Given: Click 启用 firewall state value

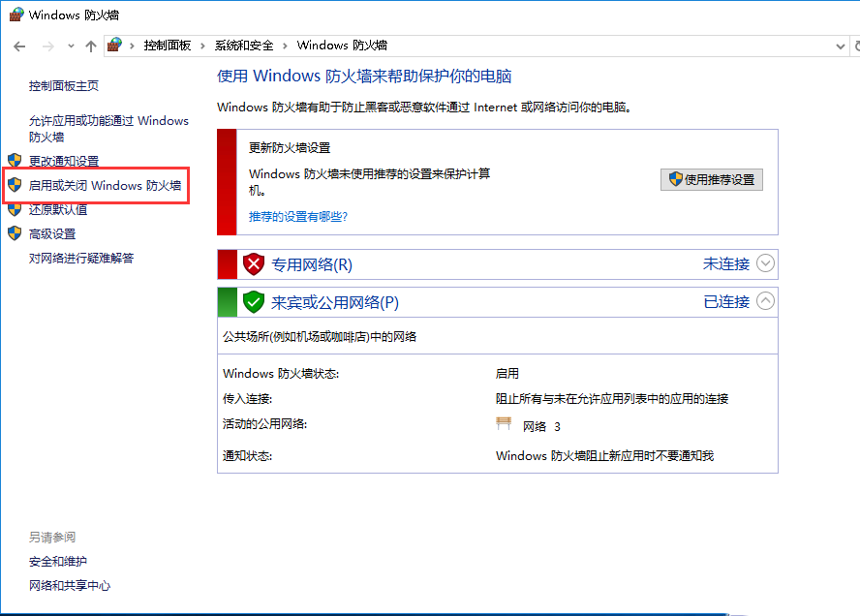Looking at the screenshot, I should click(507, 374).
